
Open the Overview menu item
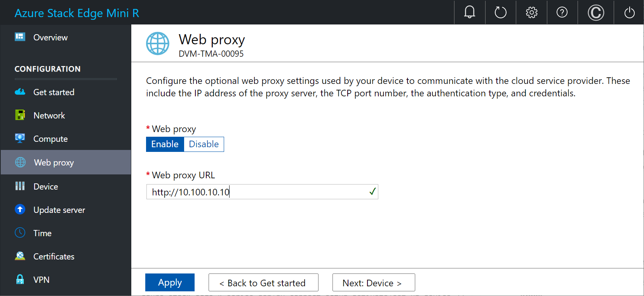[x=50, y=37]
